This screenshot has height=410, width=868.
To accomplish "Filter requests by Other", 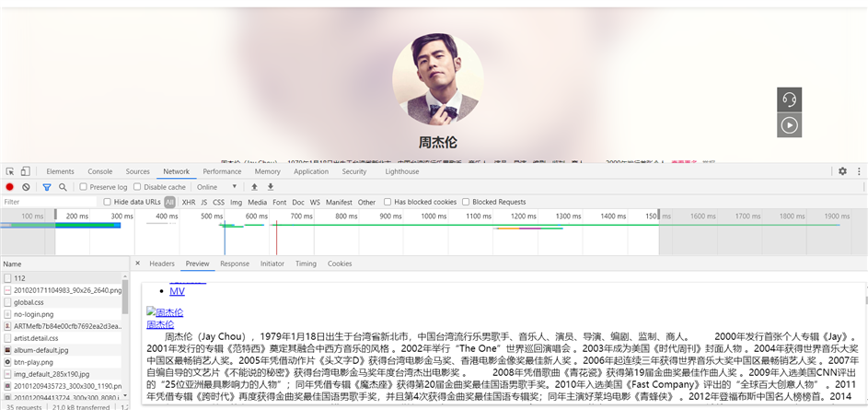I will point(366,203).
